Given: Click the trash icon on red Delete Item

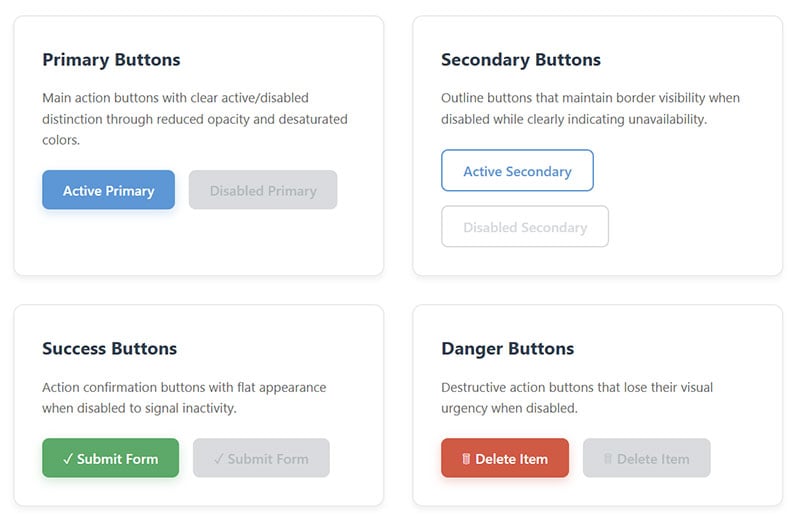Looking at the screenshot, I should pos(466,459).
